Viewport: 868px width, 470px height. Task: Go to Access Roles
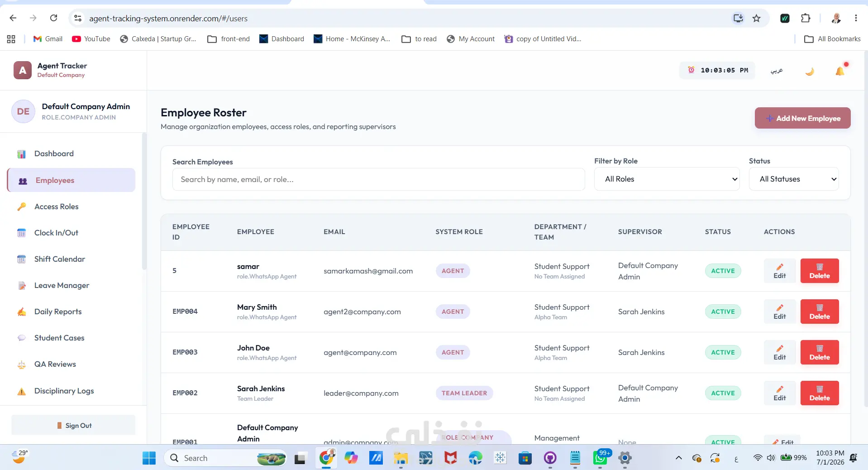pyautogui.click(x=71, y=206)
